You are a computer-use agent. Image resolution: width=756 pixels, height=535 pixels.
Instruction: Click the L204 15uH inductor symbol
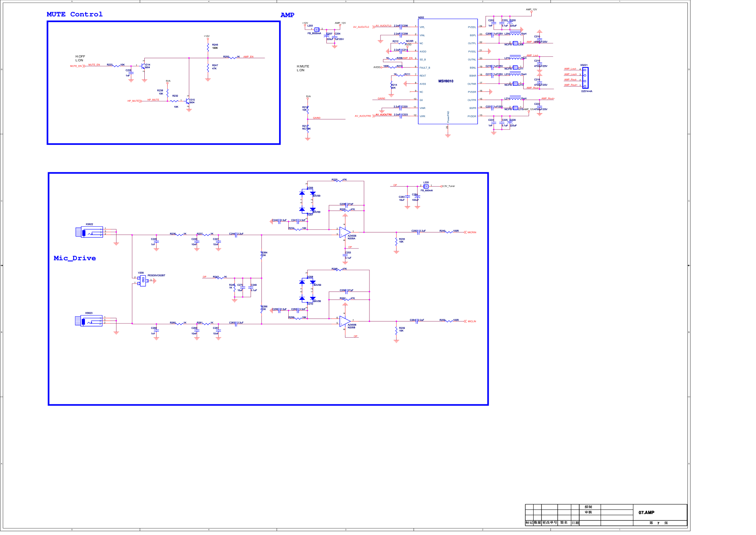tap(515, 33)
